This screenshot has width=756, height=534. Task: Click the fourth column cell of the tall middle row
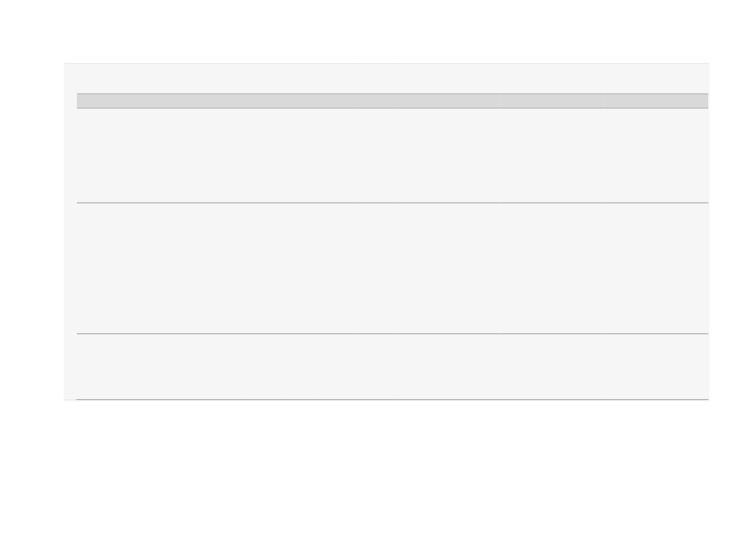click(552, 269)
